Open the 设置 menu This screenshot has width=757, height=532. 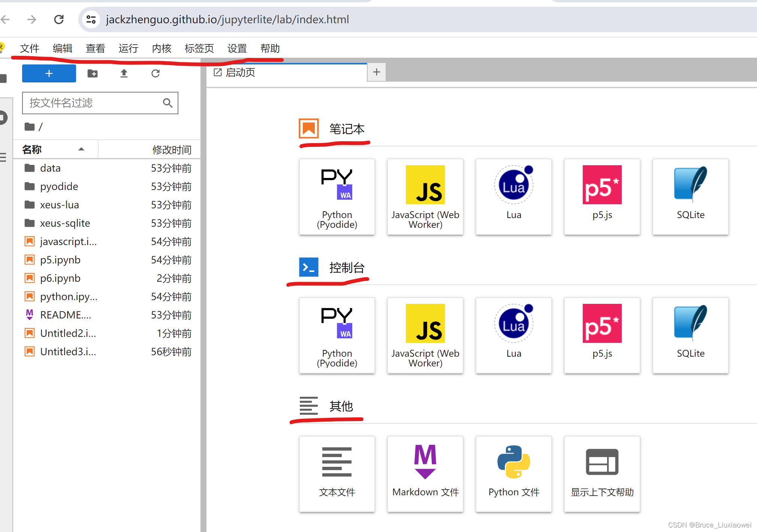[237, 48]
